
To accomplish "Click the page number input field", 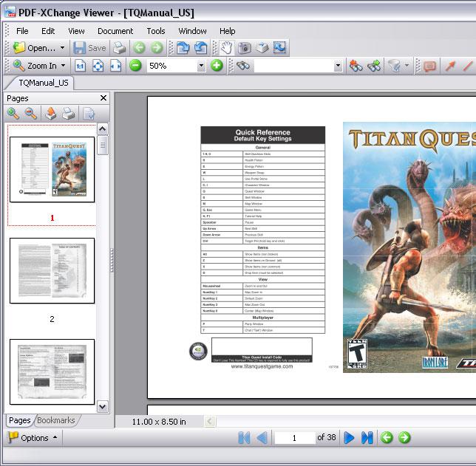I will tap(295, 438).
